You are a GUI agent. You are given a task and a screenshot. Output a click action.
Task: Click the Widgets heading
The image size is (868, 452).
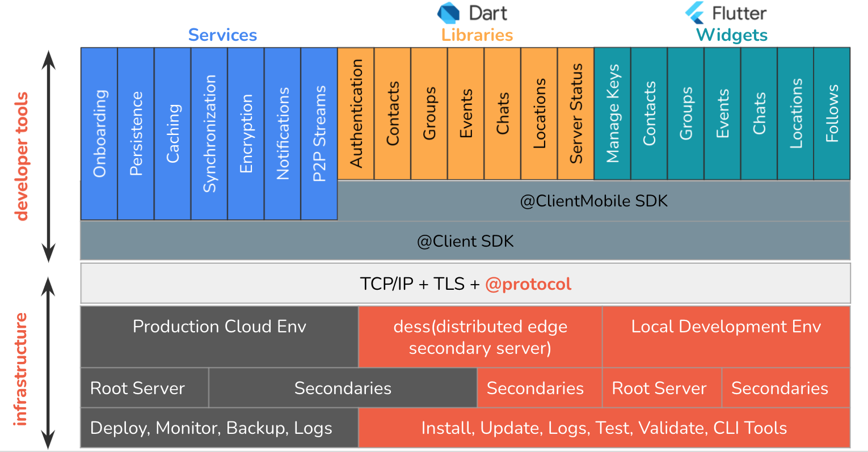coord(732,35)
